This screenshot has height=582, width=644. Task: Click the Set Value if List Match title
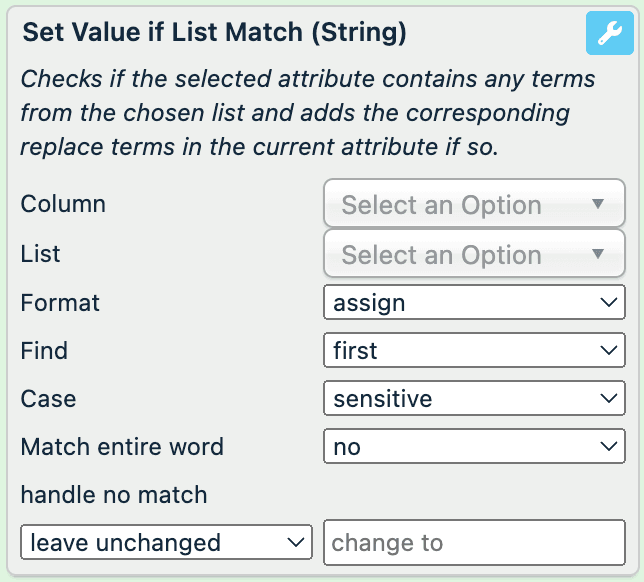(214, 33)
